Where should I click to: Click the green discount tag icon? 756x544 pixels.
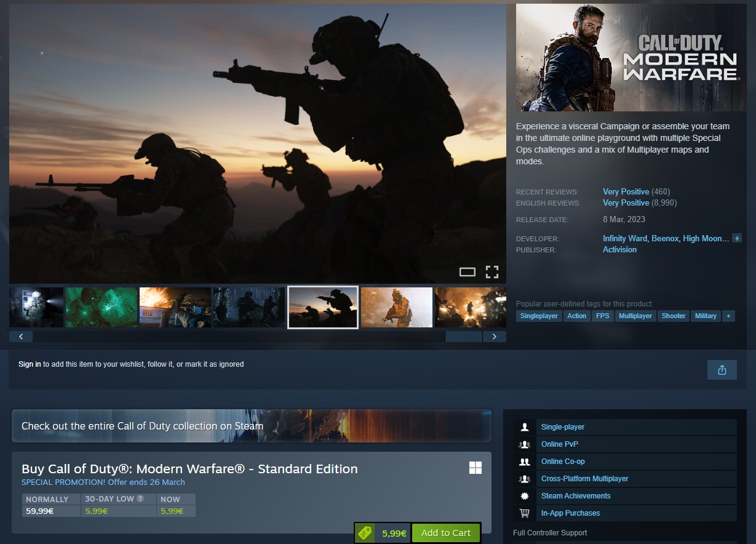(x=365, y=533)
